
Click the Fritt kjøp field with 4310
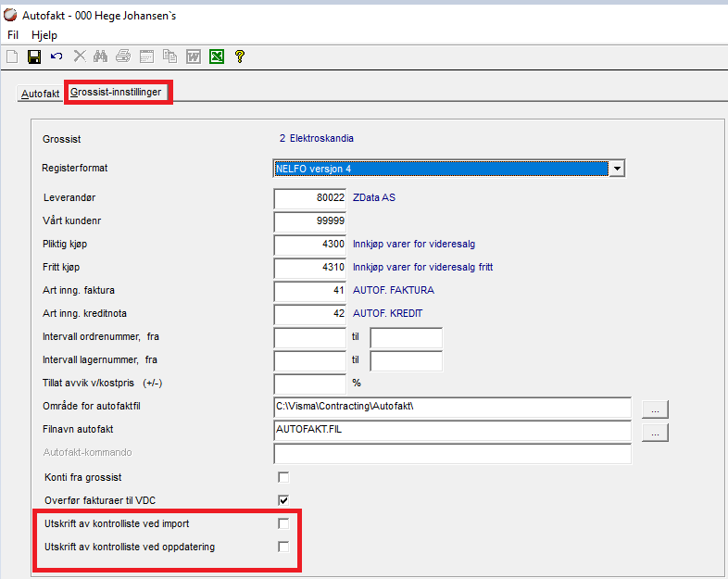(x=310, y=268)
